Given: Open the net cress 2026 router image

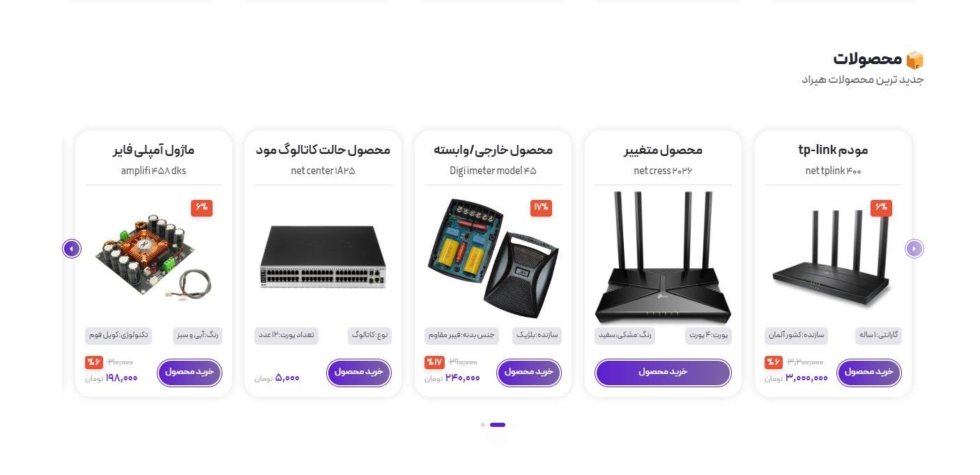Looking at the screenshot, I should 663,257.
